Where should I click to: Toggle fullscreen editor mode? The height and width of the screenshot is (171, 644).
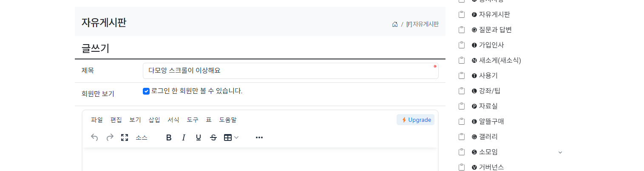[x=125, y=137]
